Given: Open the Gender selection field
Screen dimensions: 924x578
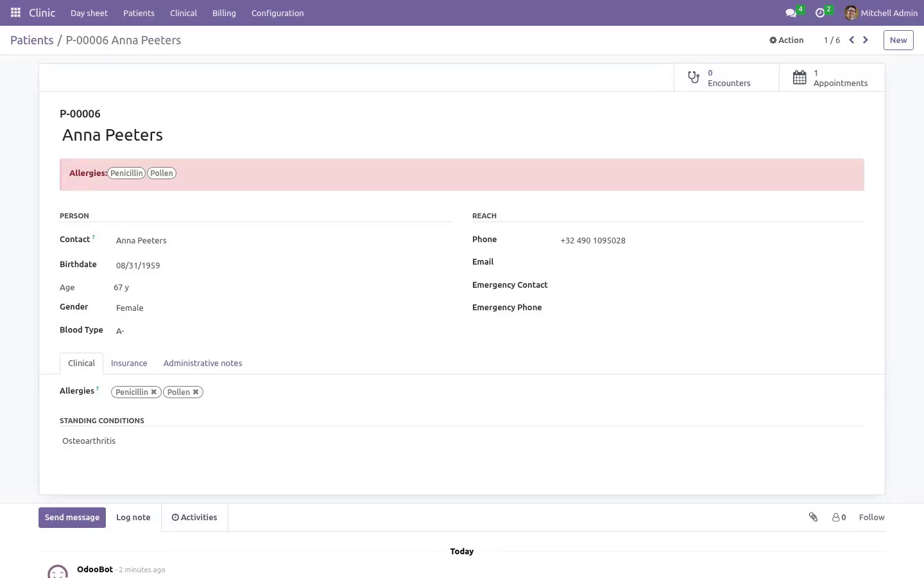Looking at the screenshot, I should (x=282, y=308).
